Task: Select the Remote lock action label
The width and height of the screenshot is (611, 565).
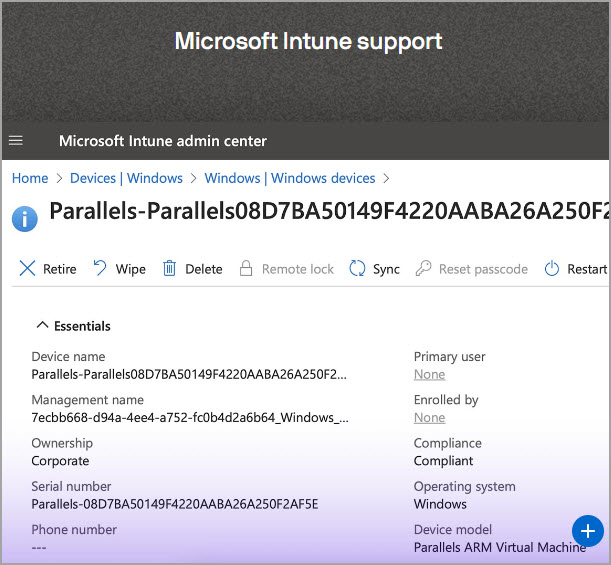Action: 298,269
